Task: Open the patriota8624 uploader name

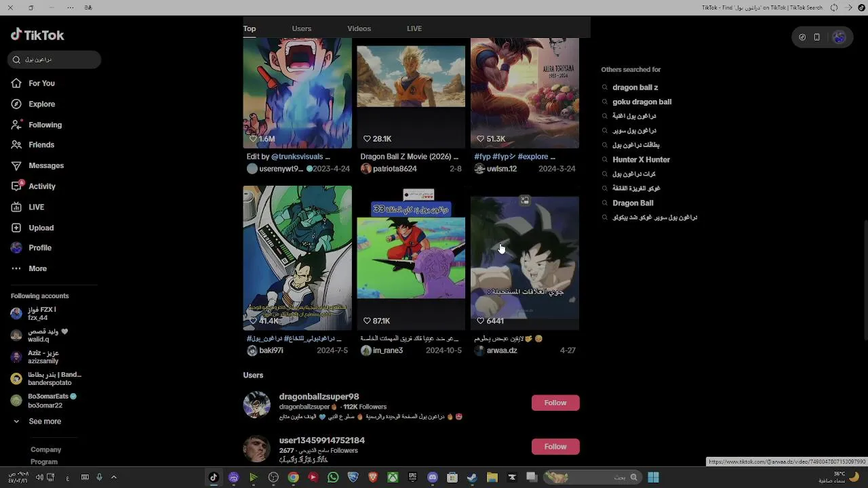Action: coord(395,169)
